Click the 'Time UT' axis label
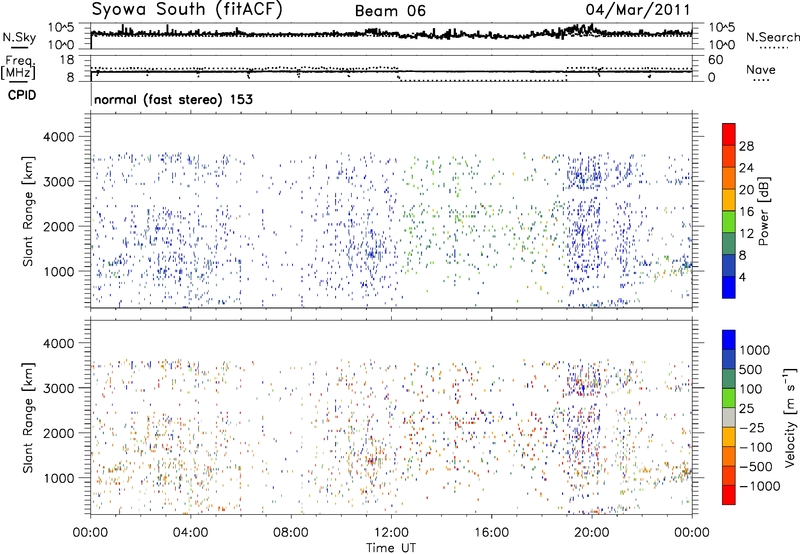This screenshot has height=554, width=800. pos(391,548)
